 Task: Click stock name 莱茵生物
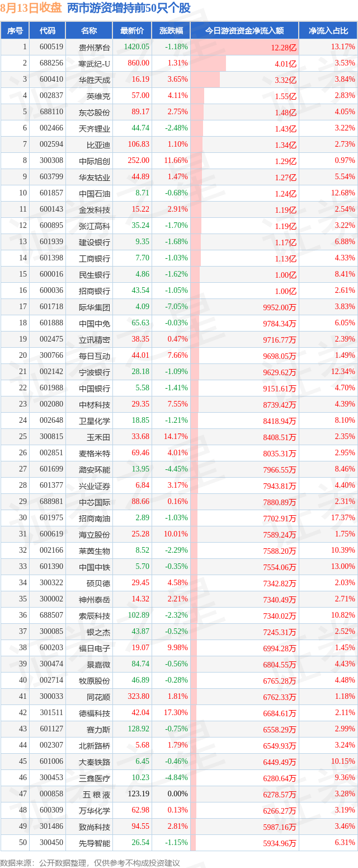coord(95,550)
